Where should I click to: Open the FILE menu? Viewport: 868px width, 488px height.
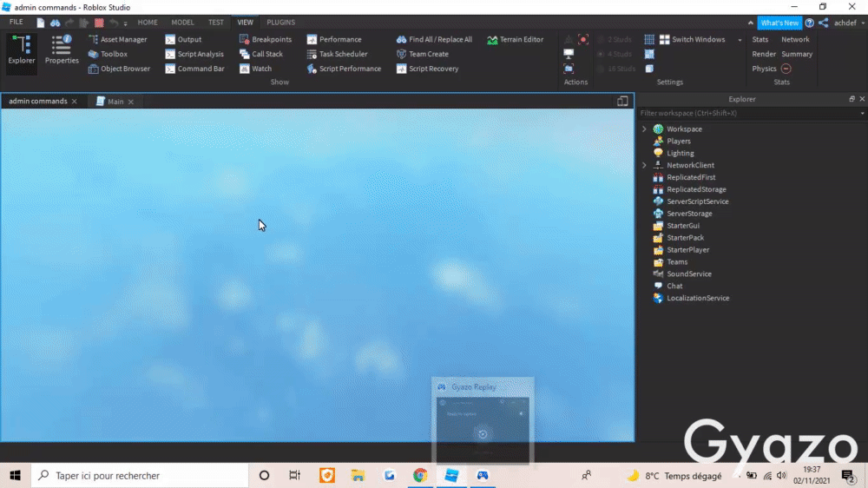[x=16, y=23]
